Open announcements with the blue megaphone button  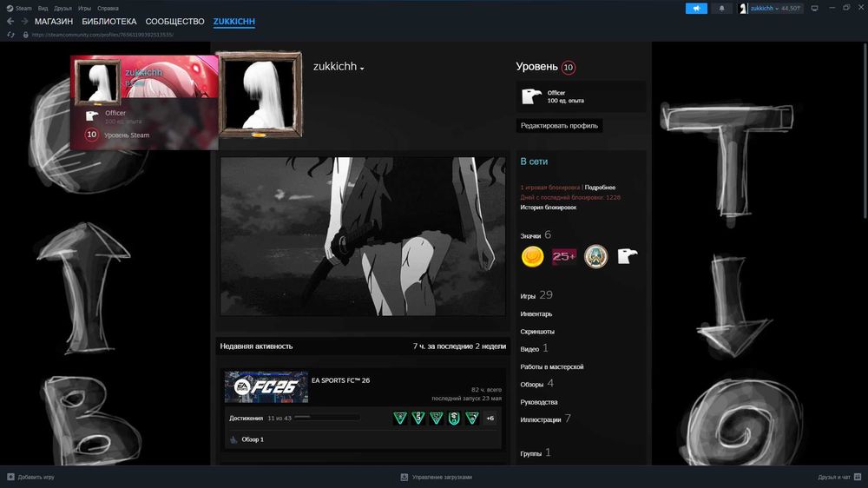[696, 9]
